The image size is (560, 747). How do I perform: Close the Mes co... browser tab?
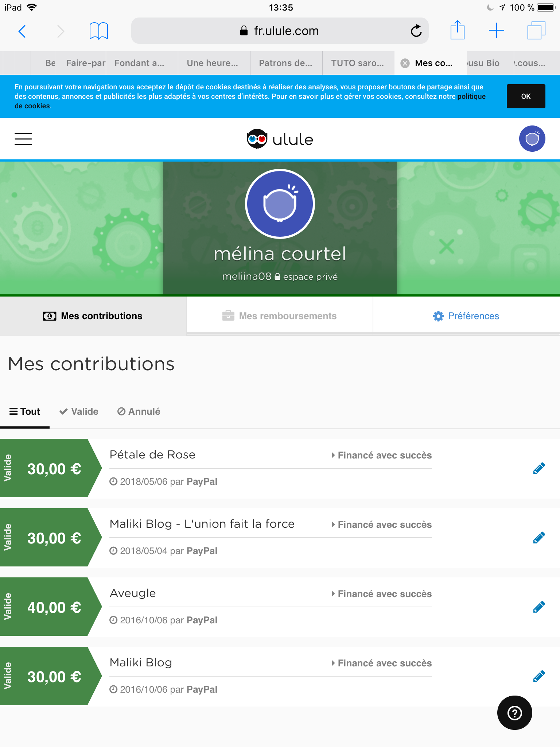[x=405, y=63]
